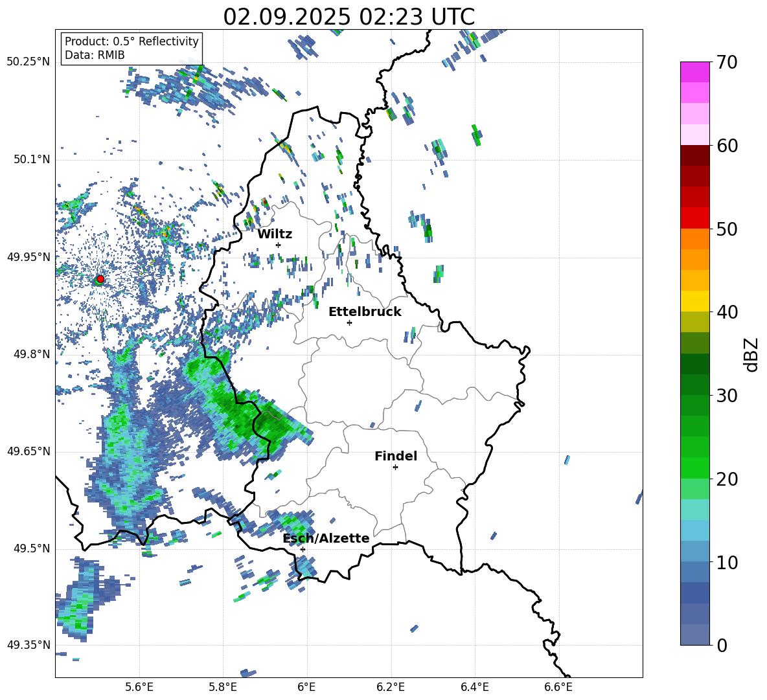Click the title 02.09.2025 02:23 UTC
The image size is (767, 700).
(349, 17)
